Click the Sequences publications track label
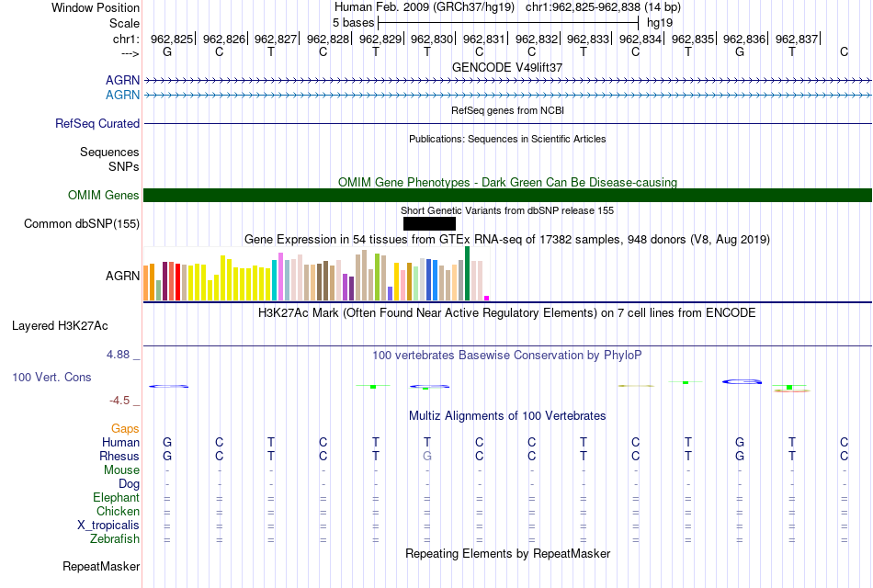 click(109, 152)
